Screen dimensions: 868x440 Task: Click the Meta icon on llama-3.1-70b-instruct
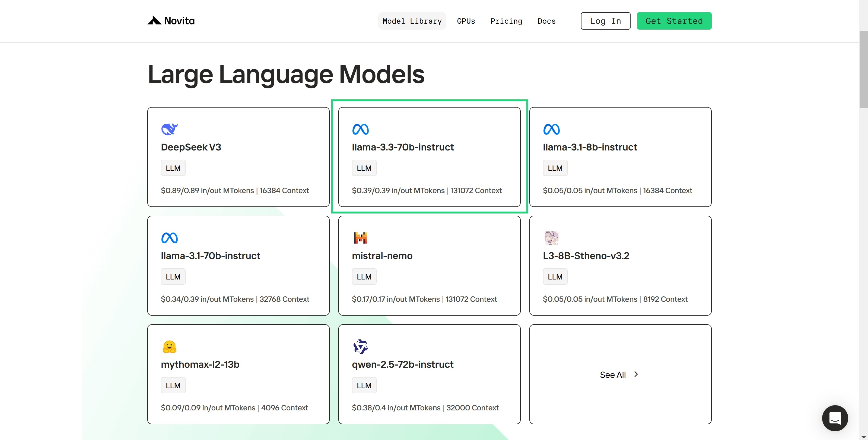click(x=169, y=238)
